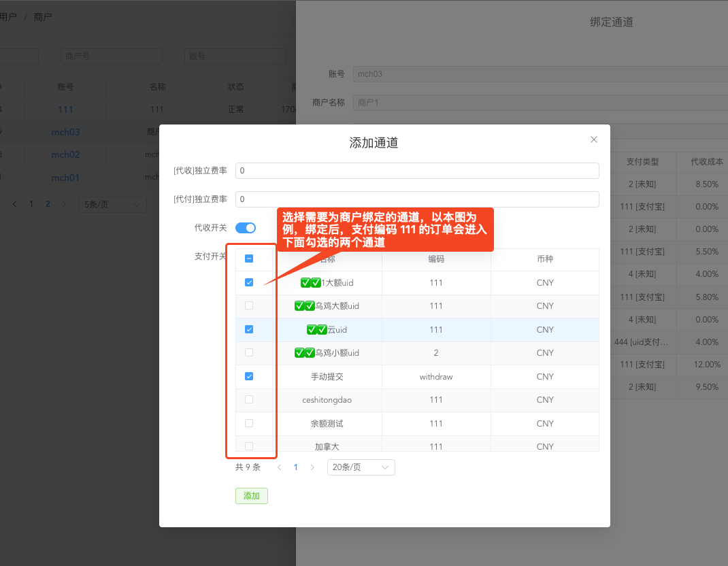The width and height of the screenshot is (728, 566).
Task: Close the 添加通道 dialog
Action: pos(593,139)
